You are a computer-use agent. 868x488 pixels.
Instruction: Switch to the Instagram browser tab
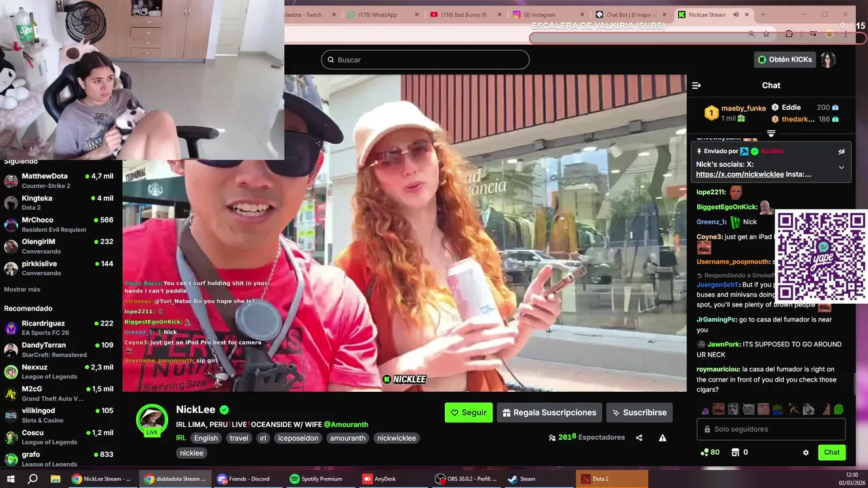(548, 14)
